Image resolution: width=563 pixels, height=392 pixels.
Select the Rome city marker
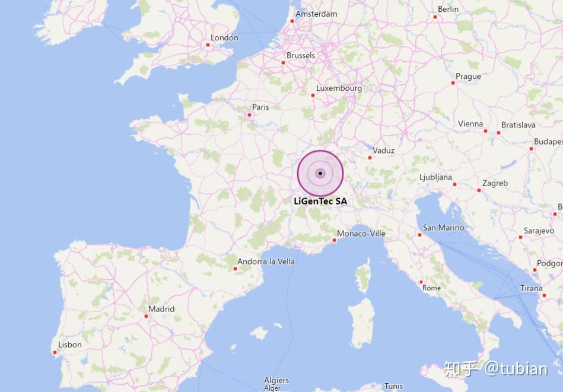(x=421, y=282)
